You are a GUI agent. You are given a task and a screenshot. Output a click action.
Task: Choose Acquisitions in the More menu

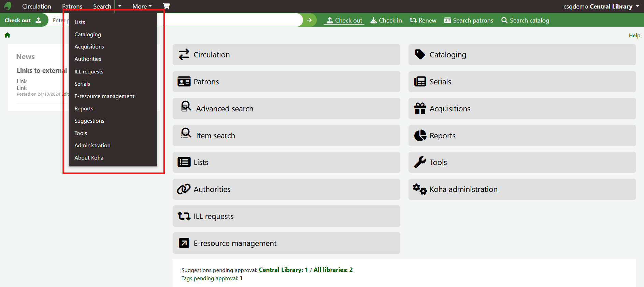pyautogui.click(x=113, y=46)
